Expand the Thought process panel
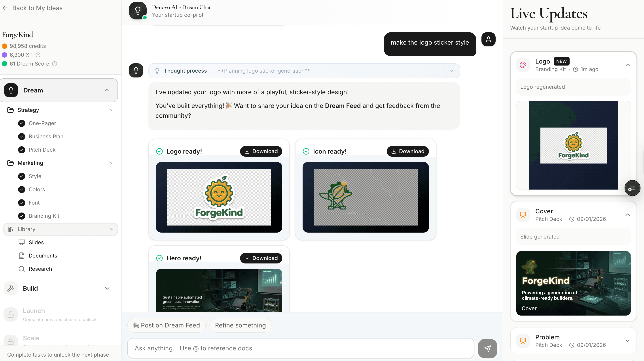 [304, 71]
